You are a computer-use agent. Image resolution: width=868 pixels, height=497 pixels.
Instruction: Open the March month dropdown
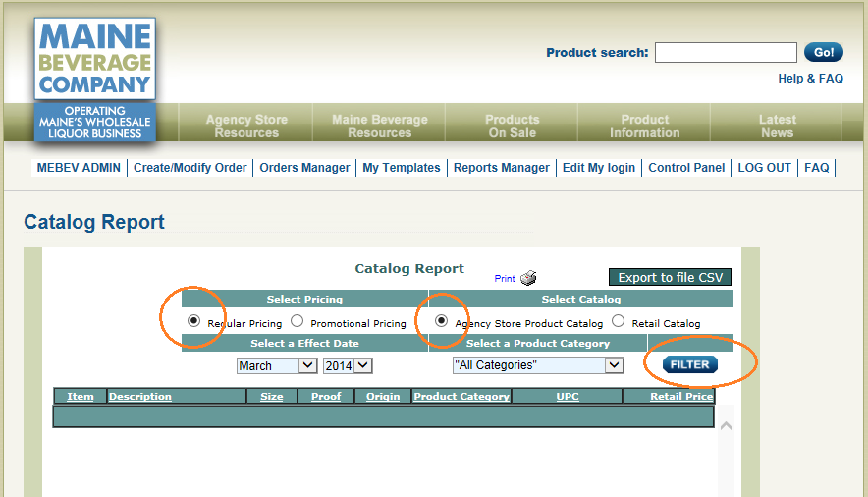[277, 365]
